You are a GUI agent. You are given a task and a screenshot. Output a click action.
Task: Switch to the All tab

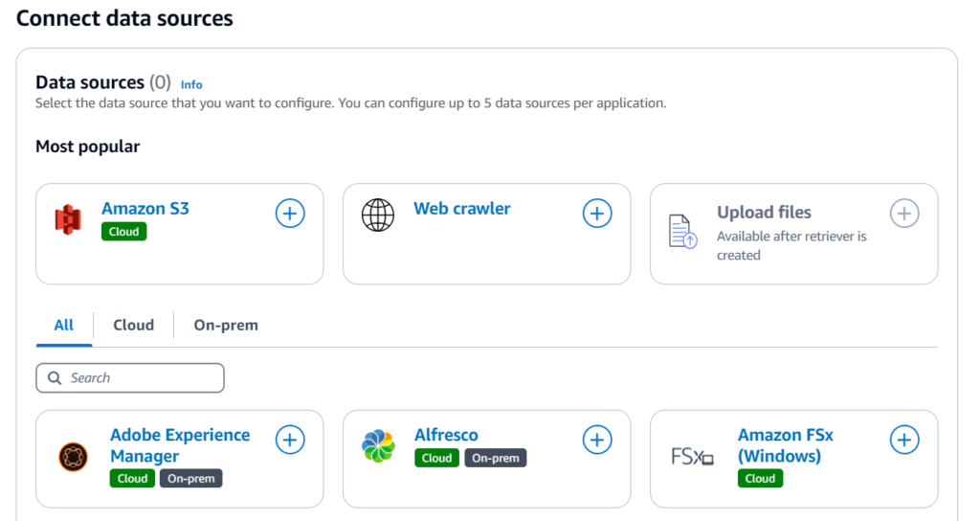pyautogui.click(x=64, y=326)
